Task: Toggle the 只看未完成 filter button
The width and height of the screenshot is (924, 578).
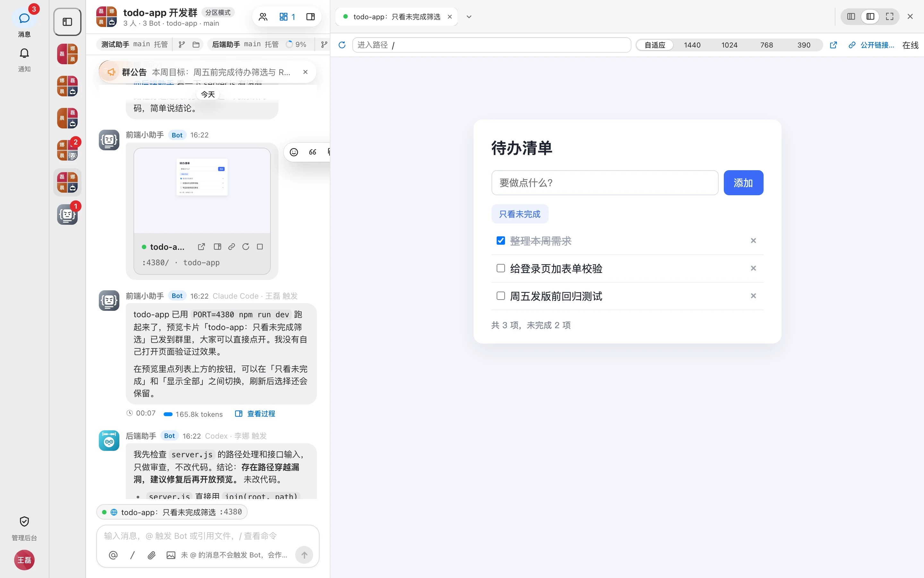Action: point(520,214)
